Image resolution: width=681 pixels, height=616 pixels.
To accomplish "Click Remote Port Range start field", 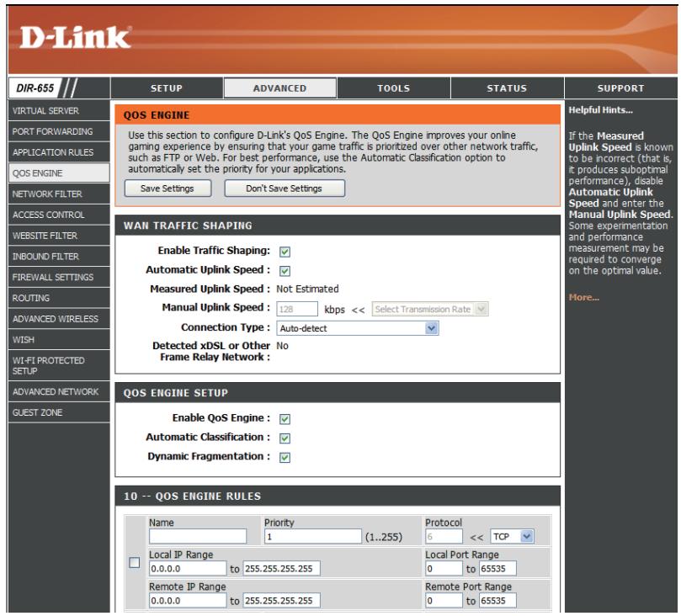I will coord(444,601).
